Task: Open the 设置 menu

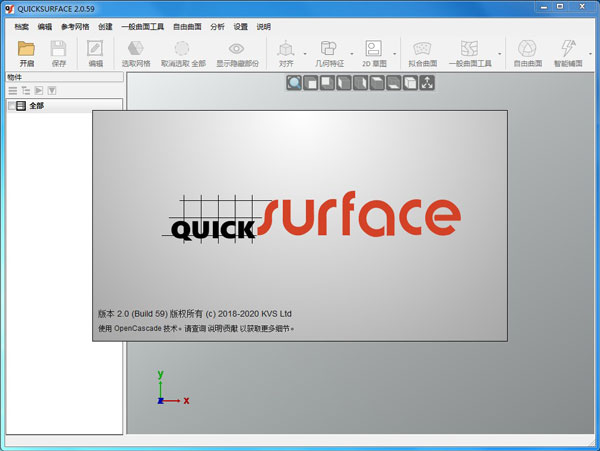Action: click(x=241, y=26)
